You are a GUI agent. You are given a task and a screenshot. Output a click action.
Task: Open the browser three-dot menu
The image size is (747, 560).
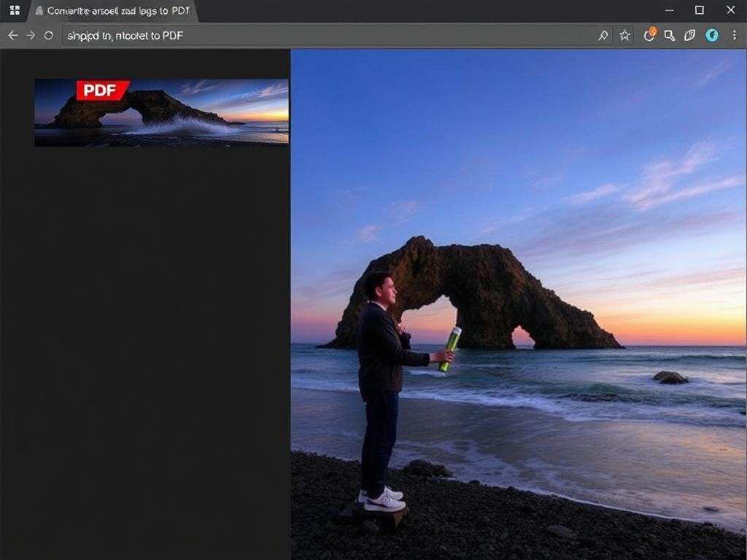tap(734, 35)
